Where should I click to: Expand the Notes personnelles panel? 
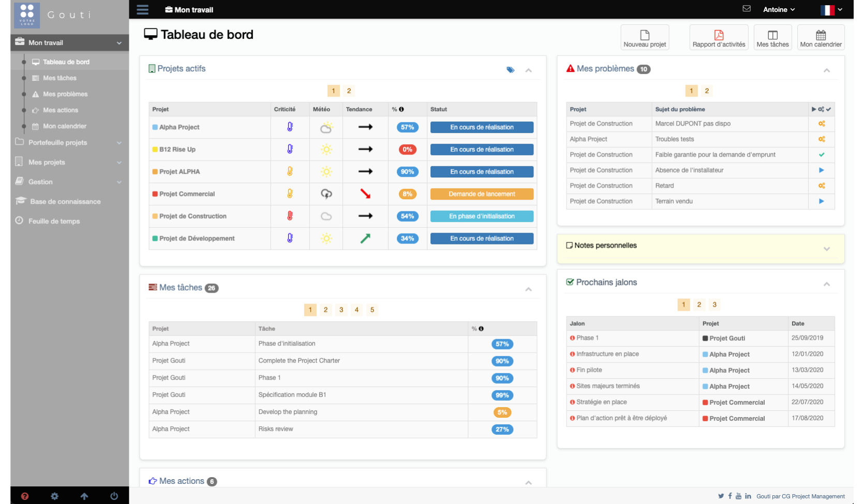click(x=826, y=249)
